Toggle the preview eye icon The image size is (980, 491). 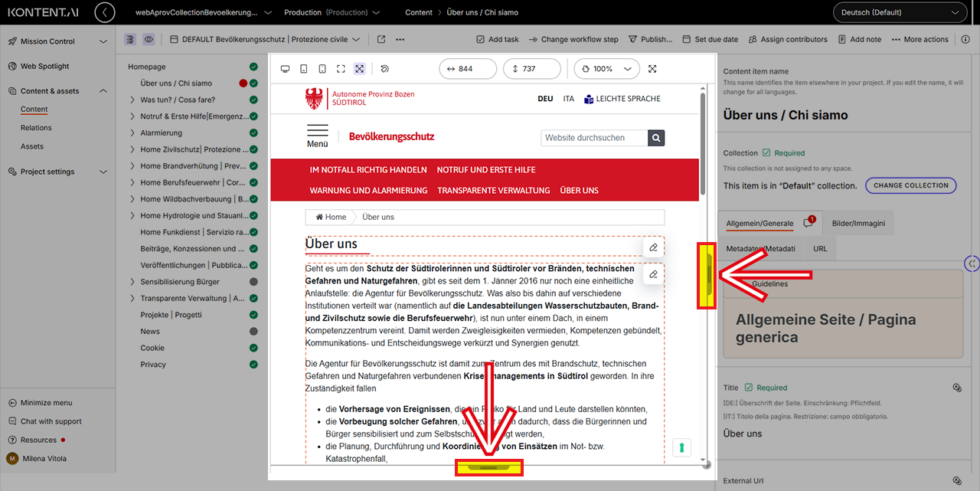149,39
